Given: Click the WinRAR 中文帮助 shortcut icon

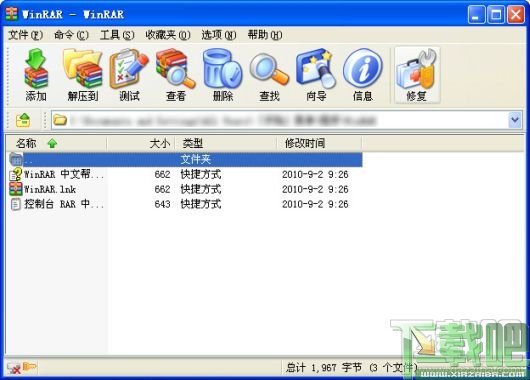Looking at the screenshot, I should coord(16,174).
